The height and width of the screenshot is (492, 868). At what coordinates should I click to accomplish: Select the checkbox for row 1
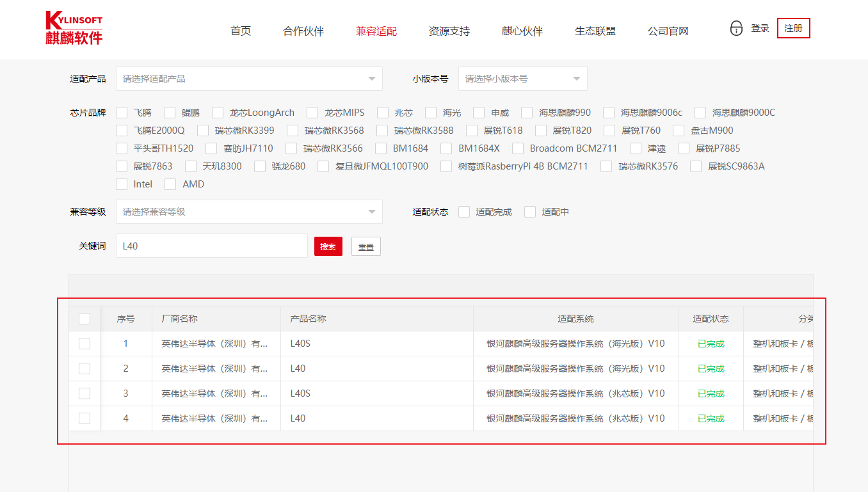point(84,344)
